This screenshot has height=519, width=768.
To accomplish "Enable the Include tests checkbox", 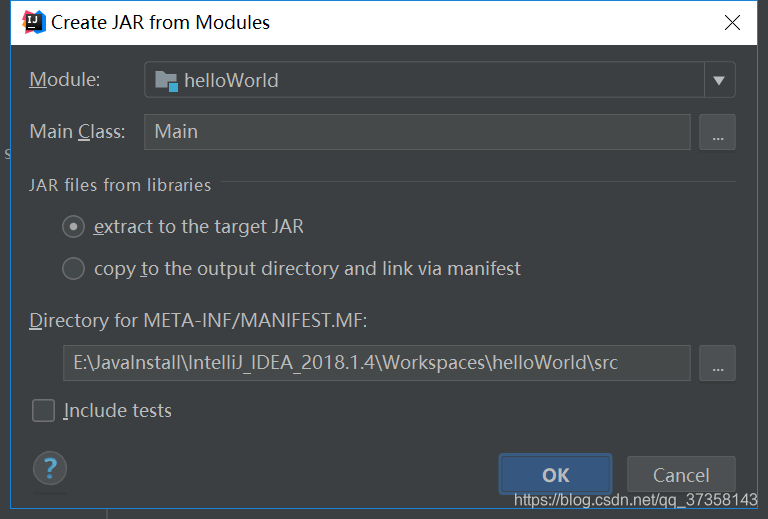I will tap(43, 410).
